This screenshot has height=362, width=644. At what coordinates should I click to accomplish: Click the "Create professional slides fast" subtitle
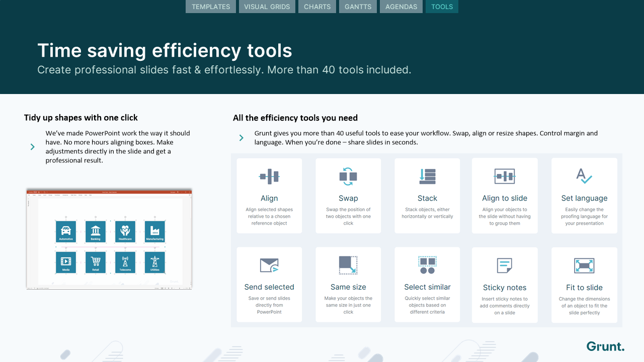click(224, 70)
